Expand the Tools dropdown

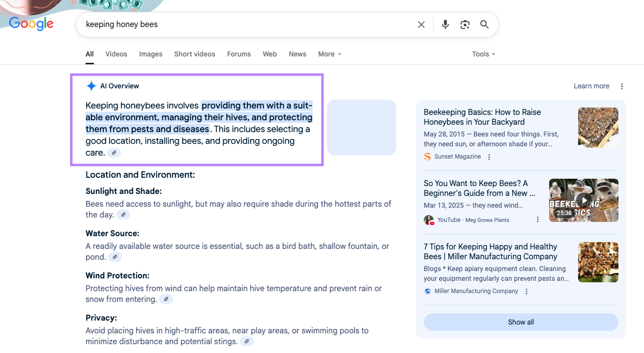tap(483, 54)
